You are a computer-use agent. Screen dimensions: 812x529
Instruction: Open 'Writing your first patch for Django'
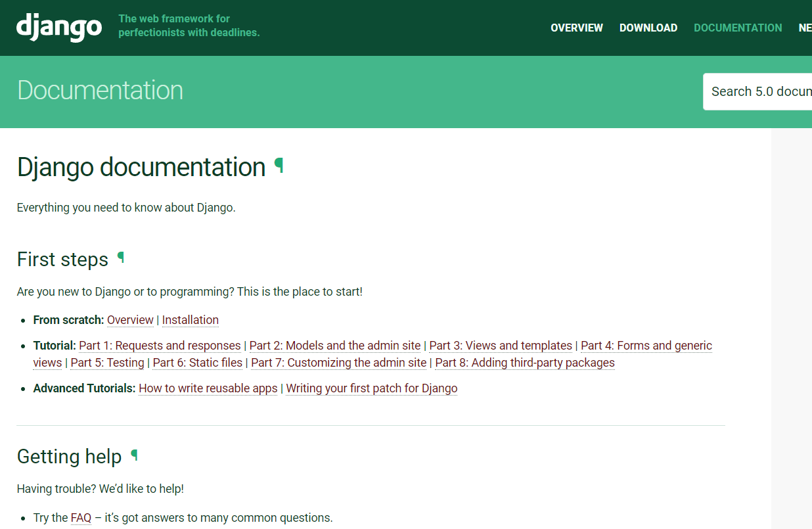(x=372, y=388)
